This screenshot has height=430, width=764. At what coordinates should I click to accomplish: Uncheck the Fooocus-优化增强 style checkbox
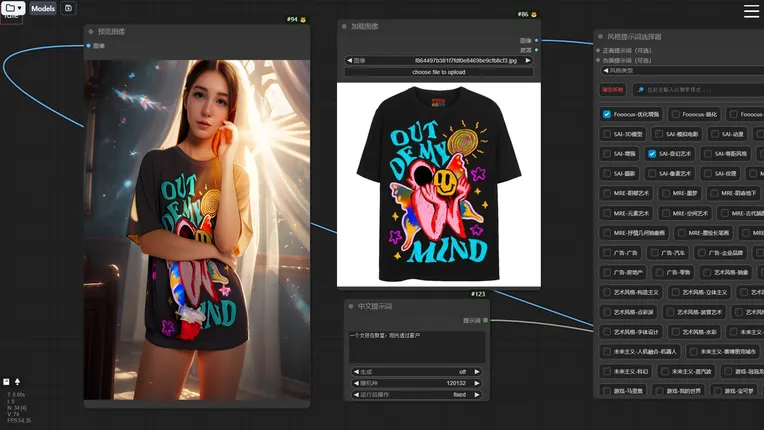pos(607,114)
